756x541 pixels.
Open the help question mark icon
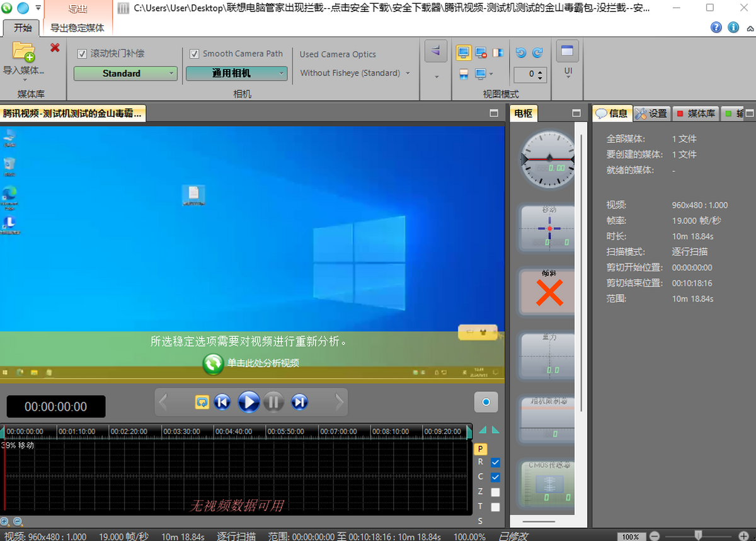(x=716, y=27)
